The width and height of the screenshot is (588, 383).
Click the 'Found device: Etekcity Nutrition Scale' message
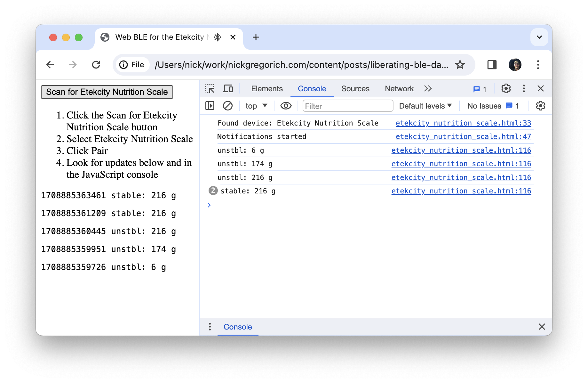click(x=298, y=123)
